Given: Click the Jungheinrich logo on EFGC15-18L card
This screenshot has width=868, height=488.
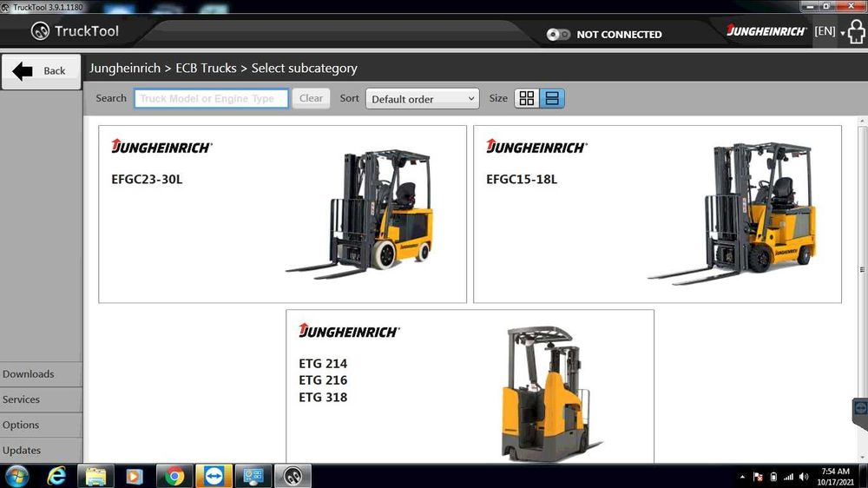Looking at the screenshot, I should coord(536,146).
